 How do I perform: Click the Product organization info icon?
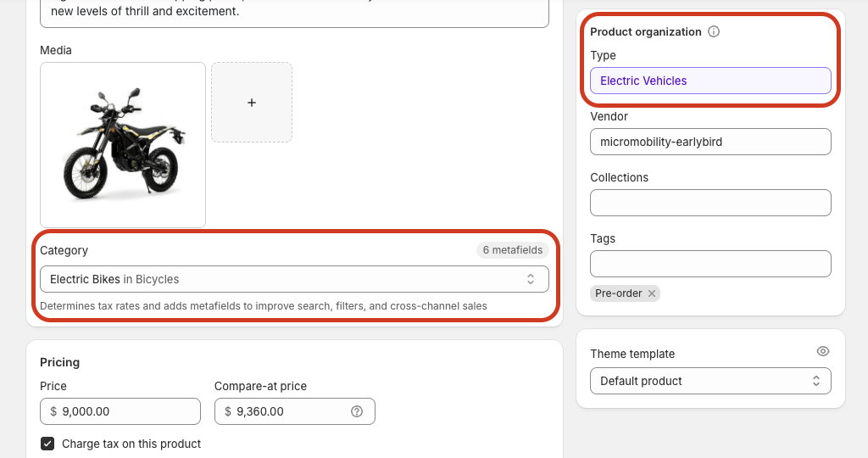[x=714, y=31]
